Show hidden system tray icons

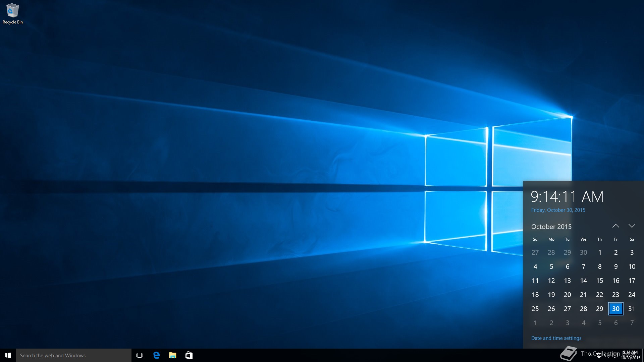590,355
